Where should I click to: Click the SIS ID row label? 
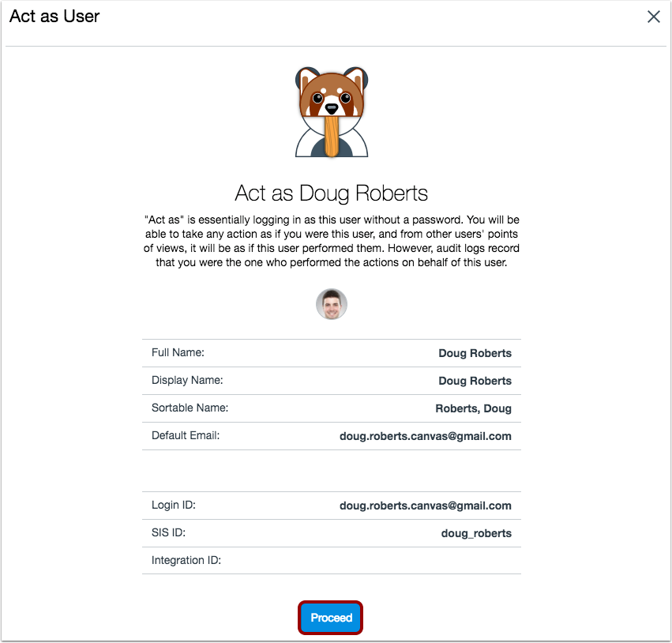pyautogui.click(x=166, y=532)
